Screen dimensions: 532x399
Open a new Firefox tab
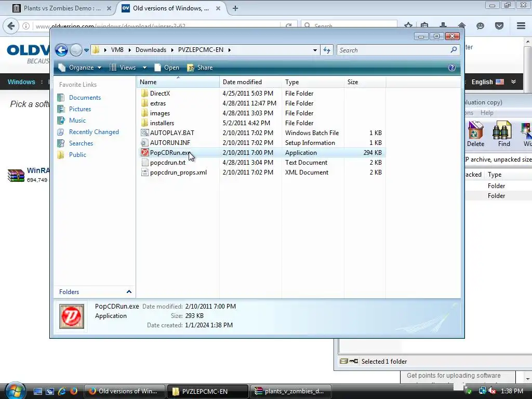pyautogui.click(x=235, y=8)
